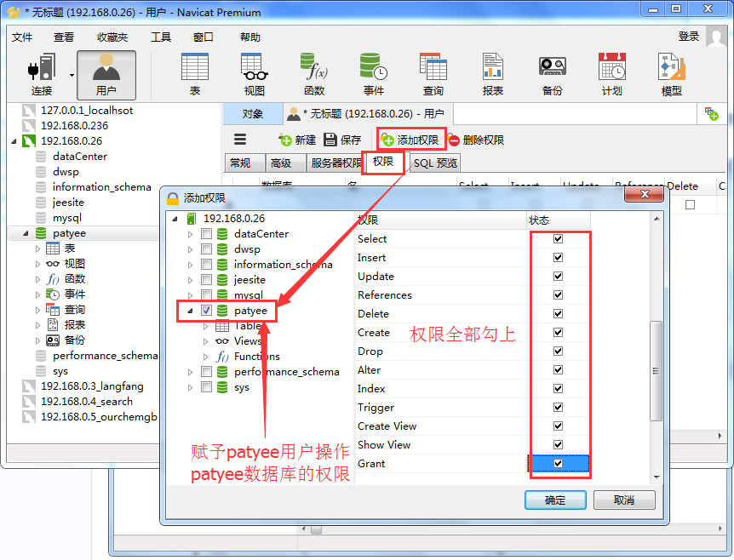Open the 连接 (Connection) toolbar icon
The height and width of the screenshot is (560, 734).
(x=41, y=74)
